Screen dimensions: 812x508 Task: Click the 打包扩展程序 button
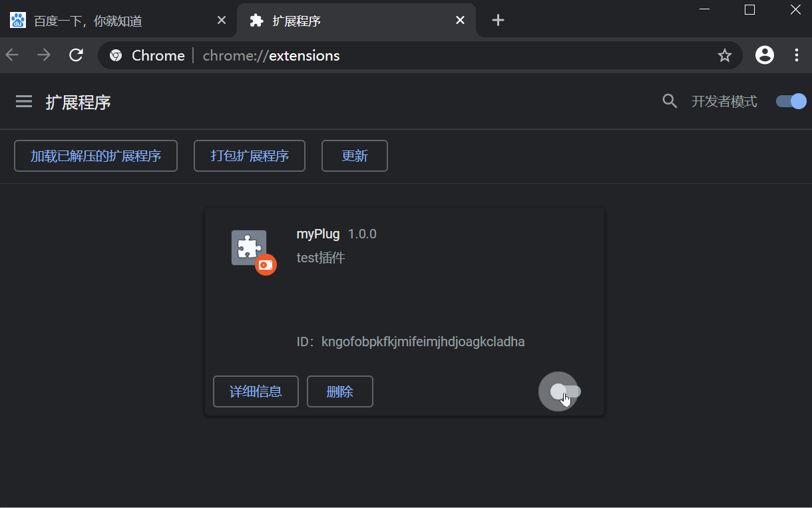(249, 155)
